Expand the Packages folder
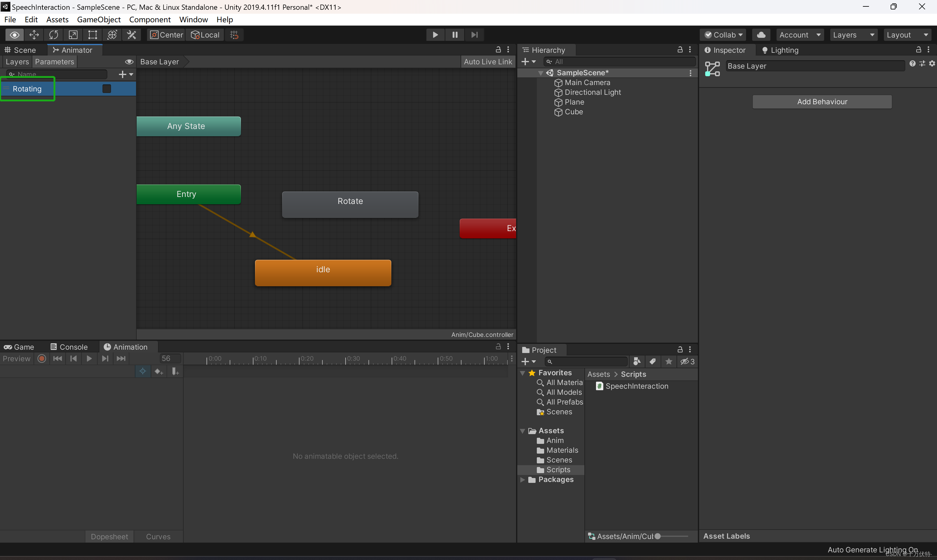The height and width of the screenshot is (560, 937). pyautogui.click(x=522, y=480)
